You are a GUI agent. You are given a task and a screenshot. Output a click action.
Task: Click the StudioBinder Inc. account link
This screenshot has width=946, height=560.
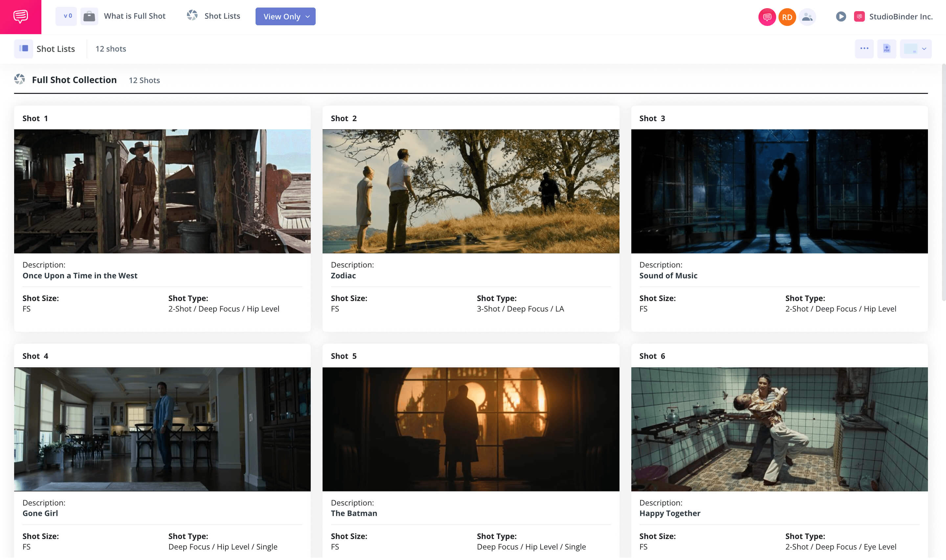tap(900, 17)
